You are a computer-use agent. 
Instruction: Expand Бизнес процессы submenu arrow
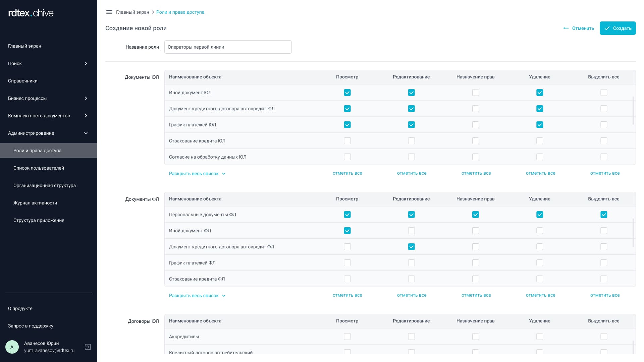86,98
